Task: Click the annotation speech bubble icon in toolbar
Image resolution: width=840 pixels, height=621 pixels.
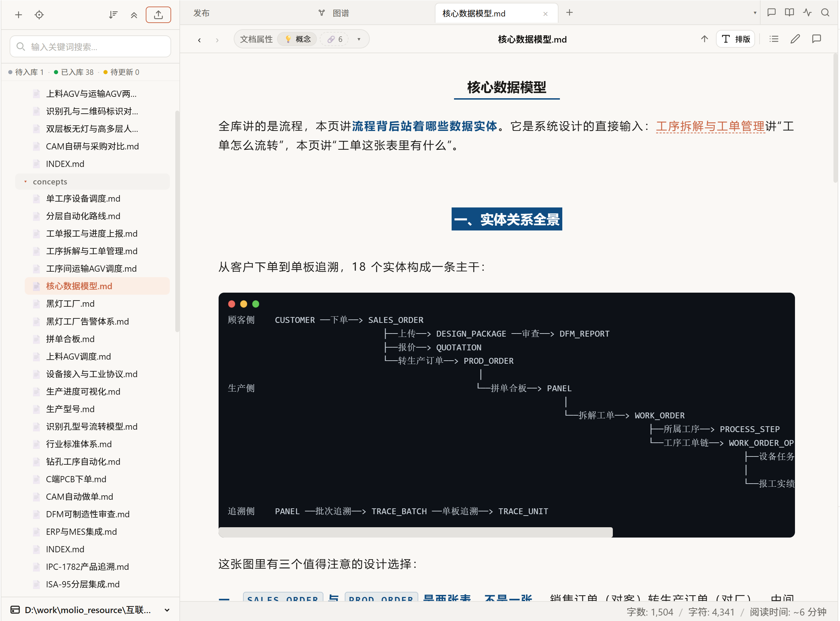Action: pos(816,39)
